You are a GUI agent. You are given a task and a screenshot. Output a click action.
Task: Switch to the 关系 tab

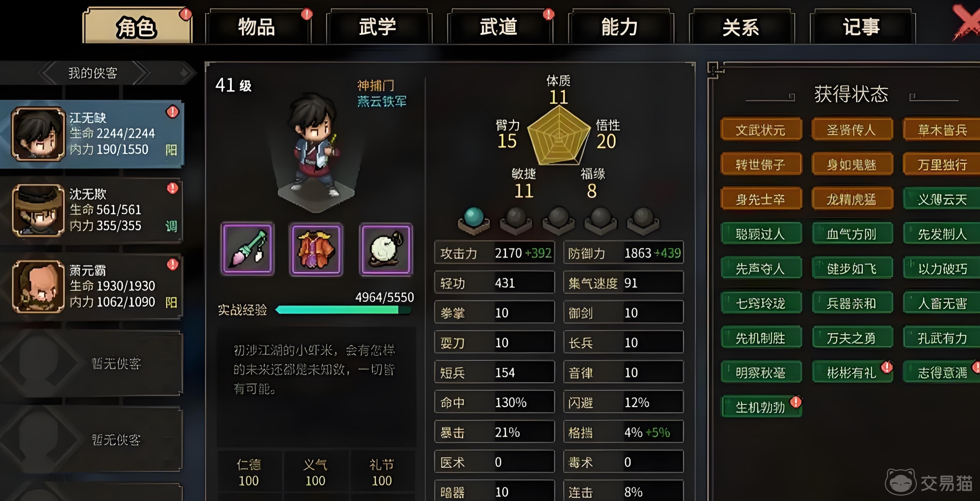[x=741, y=27]
